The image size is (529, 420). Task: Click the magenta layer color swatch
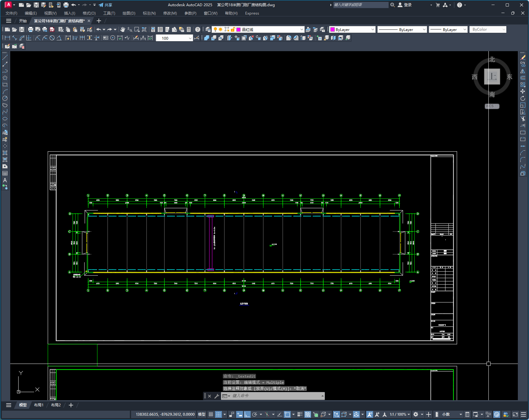(239, 29)
